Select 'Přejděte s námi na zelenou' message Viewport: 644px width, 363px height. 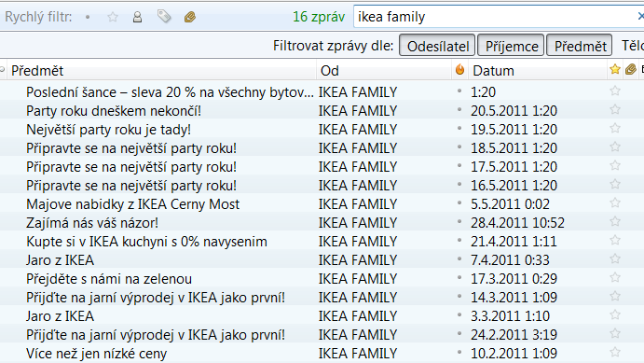109,279
